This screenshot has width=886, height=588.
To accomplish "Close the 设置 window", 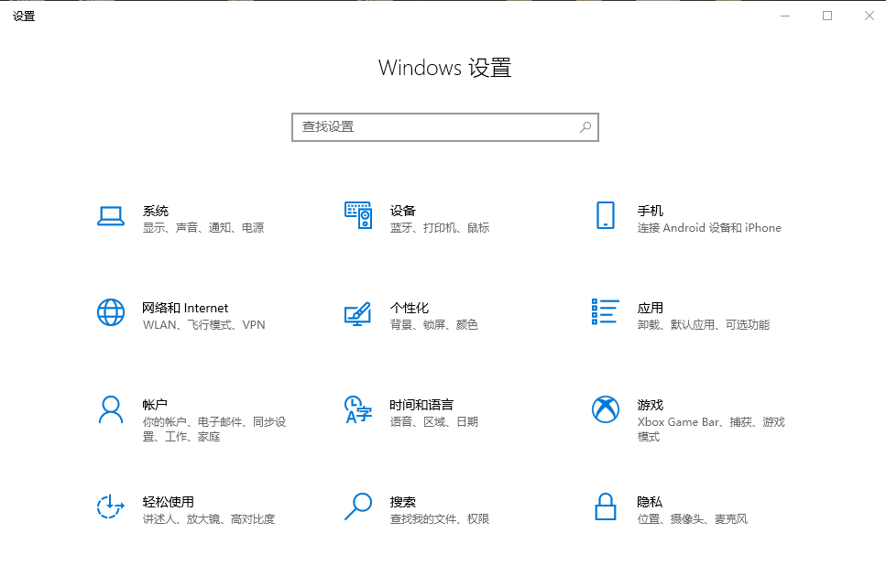I will [x=869, y=16].
